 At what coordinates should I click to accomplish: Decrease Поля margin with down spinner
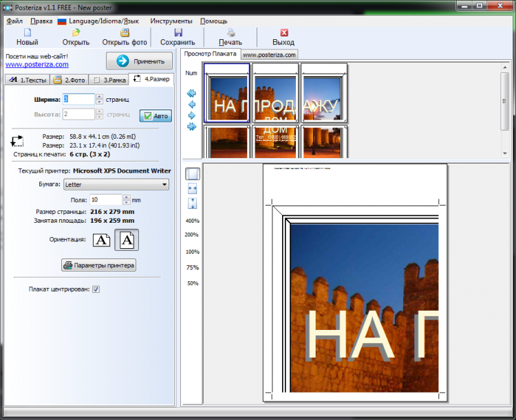tap(125, 203)
